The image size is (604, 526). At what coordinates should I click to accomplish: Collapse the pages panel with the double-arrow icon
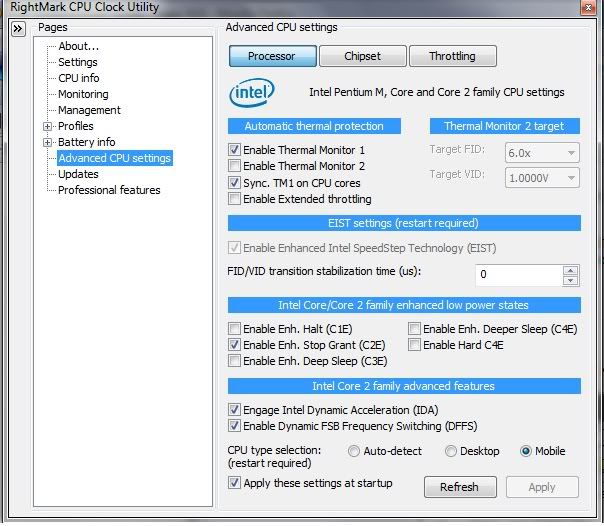coord(18,29)
